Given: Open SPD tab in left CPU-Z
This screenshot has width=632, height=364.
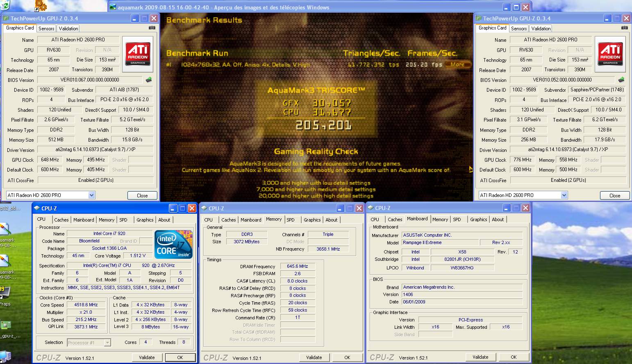Looking at the screenshot, I should click(x=123, y=220).
